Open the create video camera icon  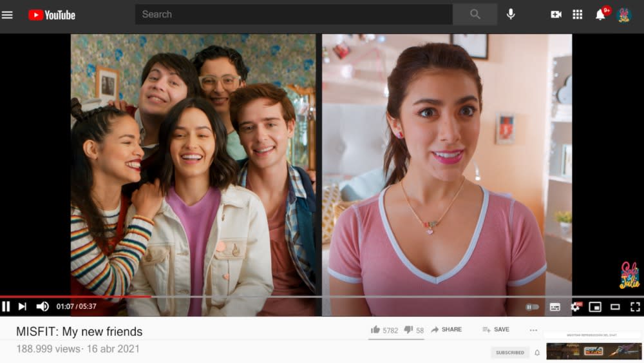[556, 14]
